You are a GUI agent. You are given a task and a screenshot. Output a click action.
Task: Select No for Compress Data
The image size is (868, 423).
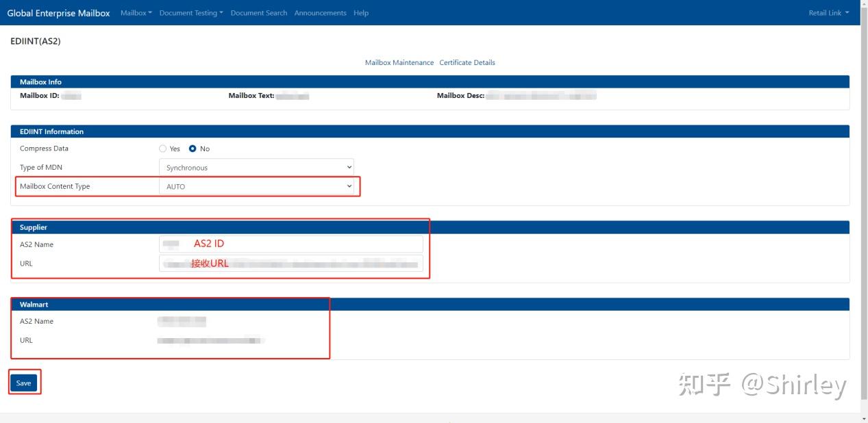click(193, 149)
